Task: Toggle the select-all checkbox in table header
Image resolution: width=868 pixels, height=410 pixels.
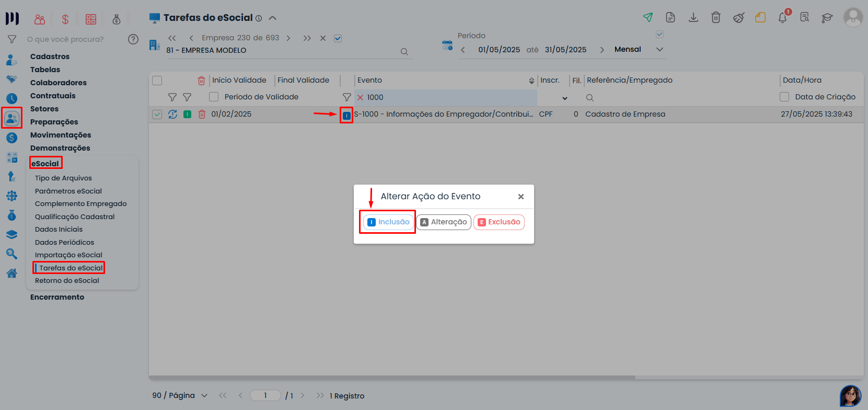Action: (x=157, y=81)
